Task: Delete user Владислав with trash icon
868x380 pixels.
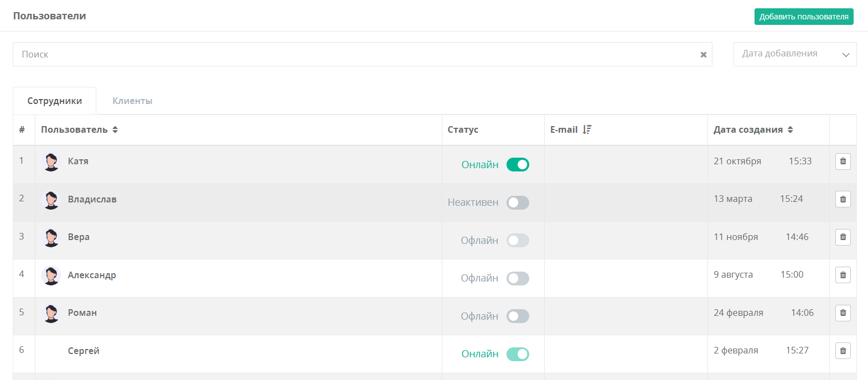Action: click(x=843, y=199)
